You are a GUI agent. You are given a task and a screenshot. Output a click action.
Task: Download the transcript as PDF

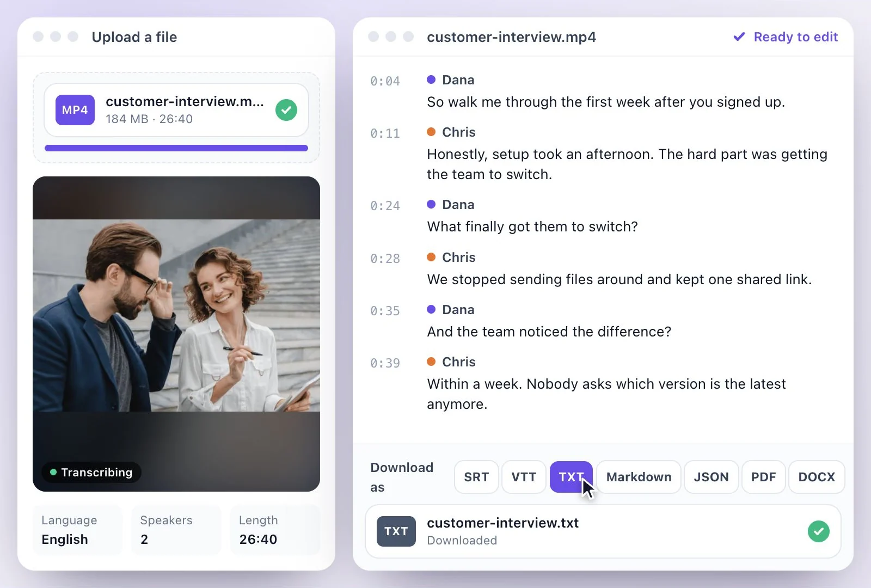pos(763,477)
